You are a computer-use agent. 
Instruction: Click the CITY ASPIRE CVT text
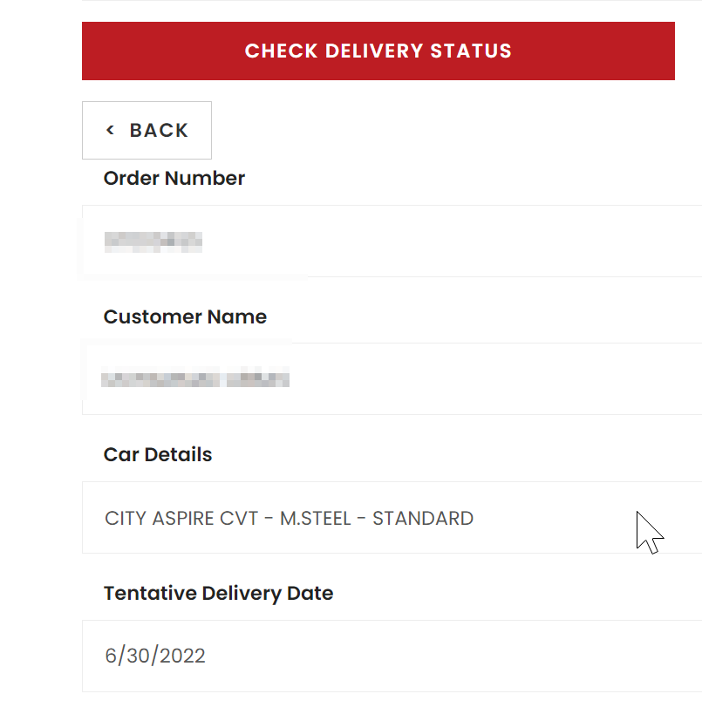point(181,519)
